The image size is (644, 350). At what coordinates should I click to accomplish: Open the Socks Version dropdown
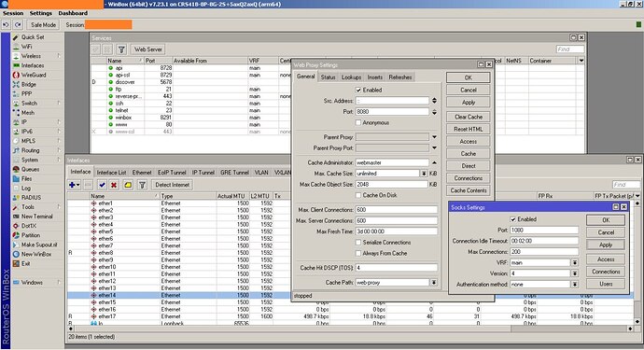coord(575,273)
